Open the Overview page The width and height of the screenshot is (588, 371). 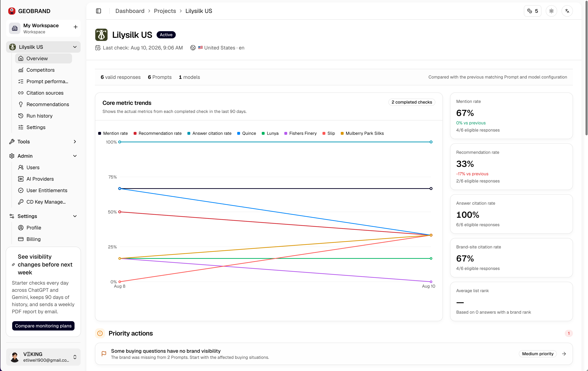44,58
